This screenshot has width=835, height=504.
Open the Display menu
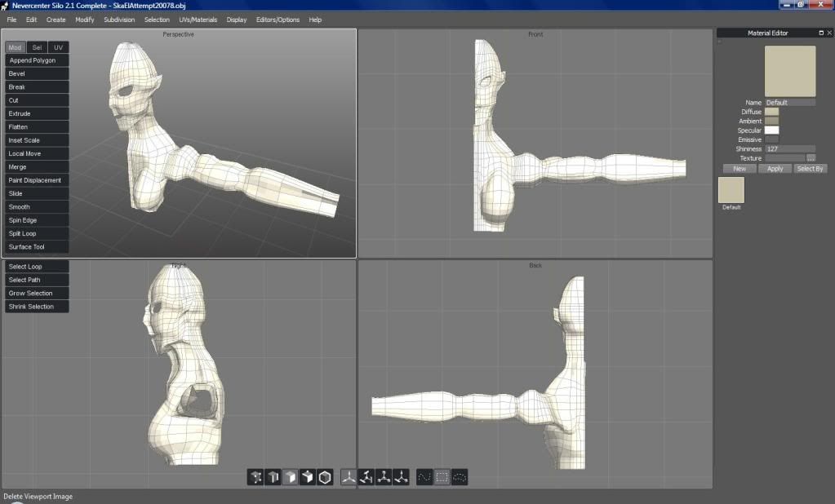pos(237,20)
